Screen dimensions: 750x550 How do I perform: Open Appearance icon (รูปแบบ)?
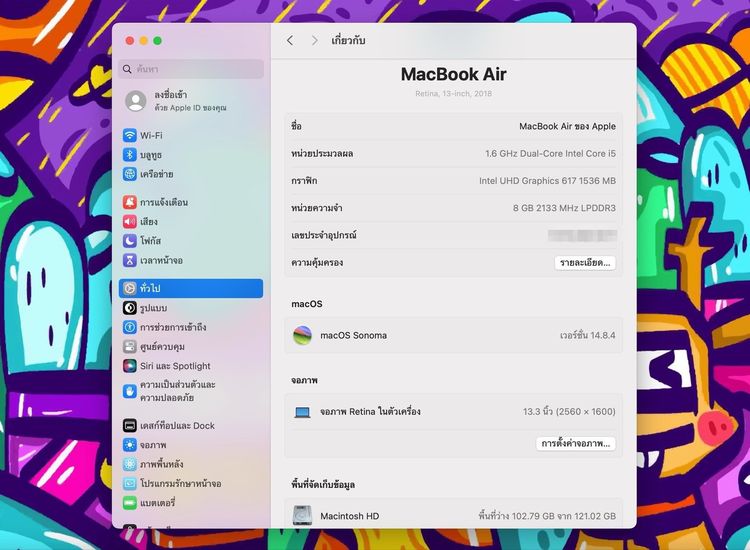[x=130, y=308]
